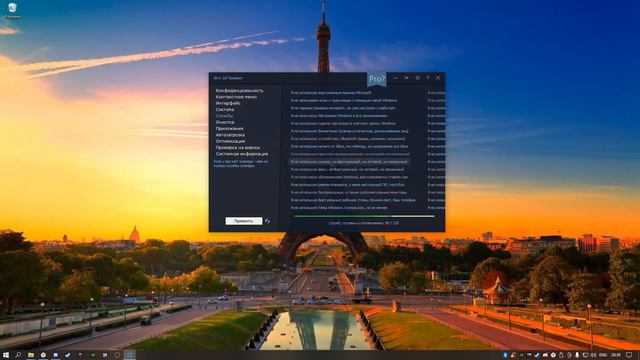
Task: Click the round icon left of help
Action: [x=417, y=78]
